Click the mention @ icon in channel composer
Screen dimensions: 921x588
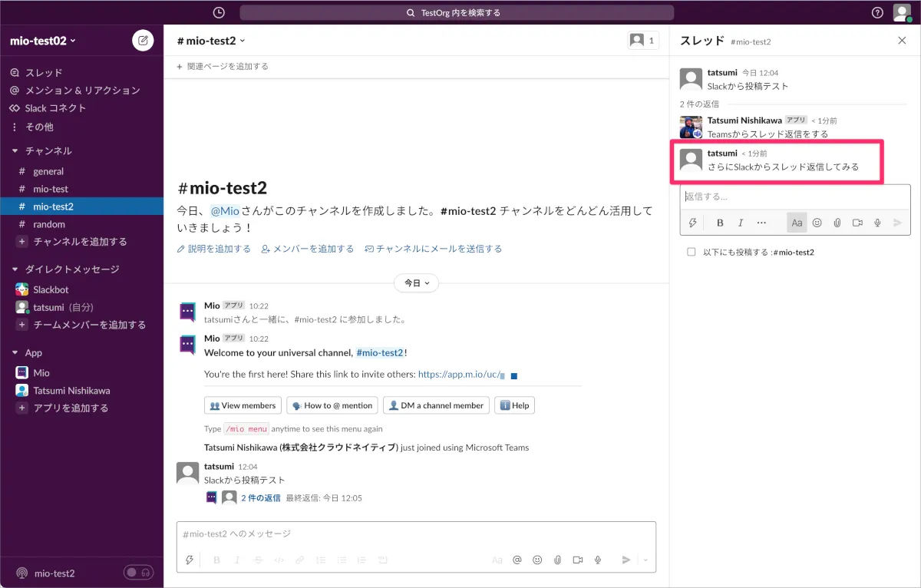coord(517,560)
